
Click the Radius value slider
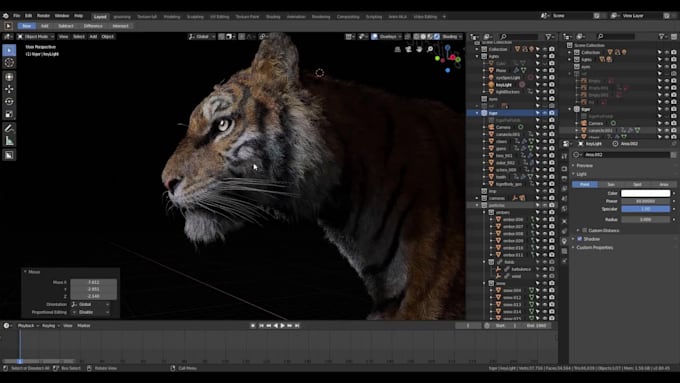(x=645, y=220)
